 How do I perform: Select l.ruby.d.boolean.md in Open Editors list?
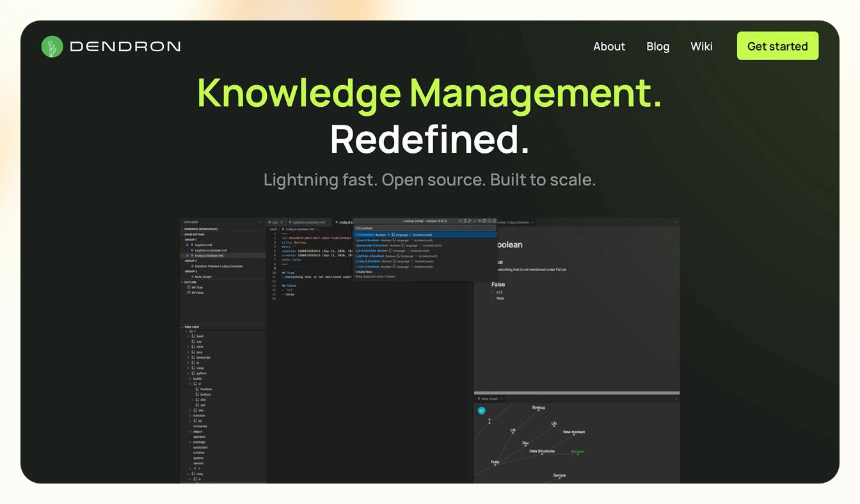point(210,255)
